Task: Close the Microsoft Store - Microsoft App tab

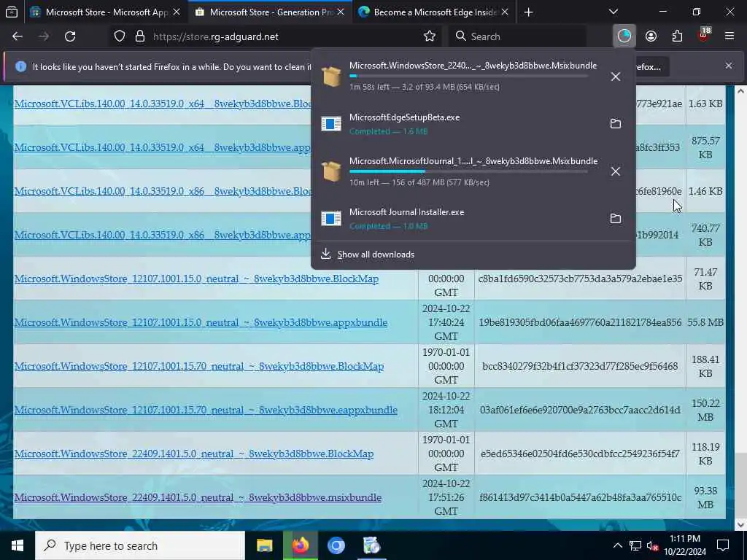Action: coord(177,12)
